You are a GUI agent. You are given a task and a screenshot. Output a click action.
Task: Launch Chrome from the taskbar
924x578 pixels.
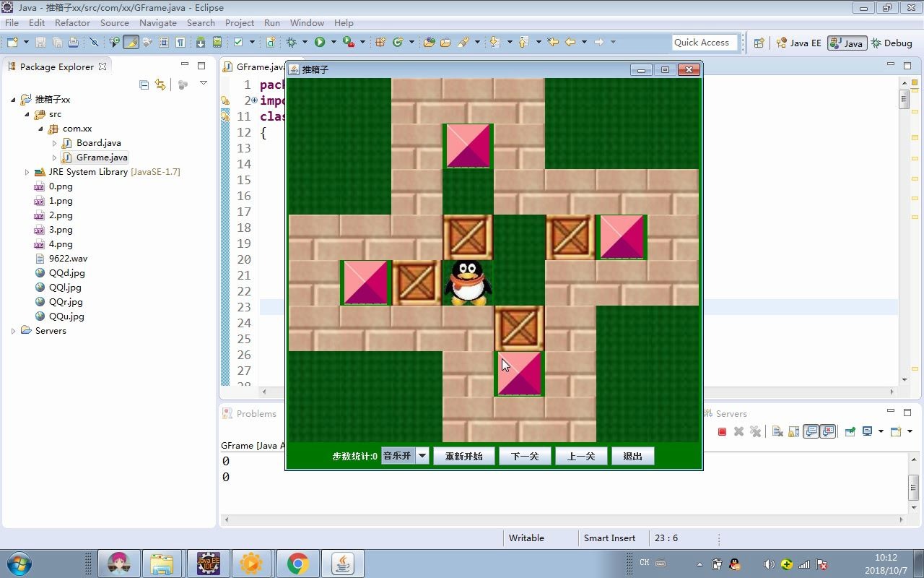[x=297, y=563]
